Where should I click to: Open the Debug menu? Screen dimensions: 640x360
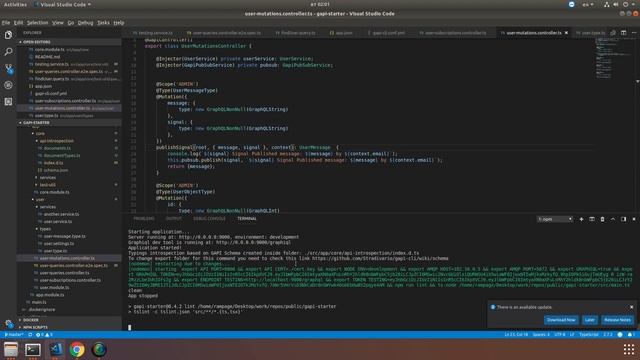[85, 23]
